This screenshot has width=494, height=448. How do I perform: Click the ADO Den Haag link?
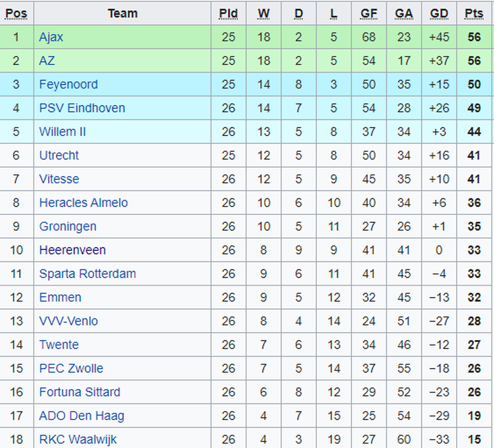(82, 416)
